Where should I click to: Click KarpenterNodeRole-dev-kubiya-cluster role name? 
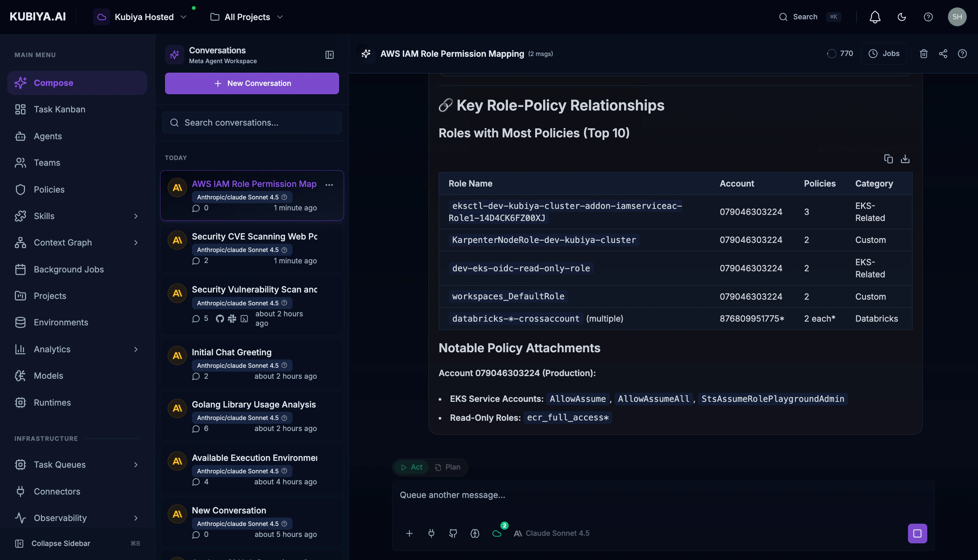[x=544, y=240]
